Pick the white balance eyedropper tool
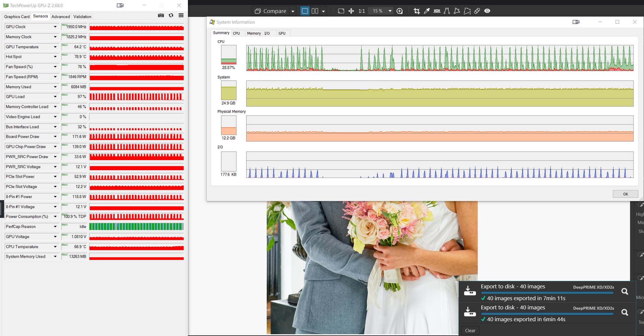644x336 pixels. (x=427, y=11)
